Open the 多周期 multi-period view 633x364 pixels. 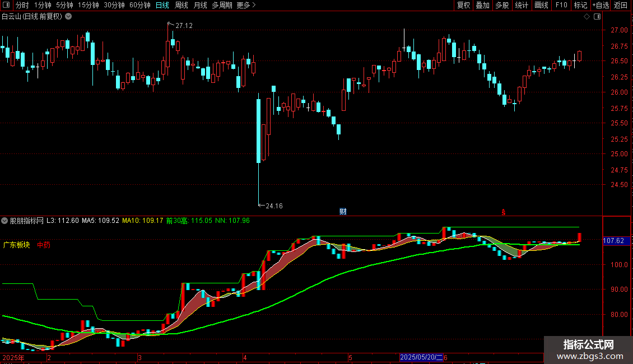coord(222,5)
